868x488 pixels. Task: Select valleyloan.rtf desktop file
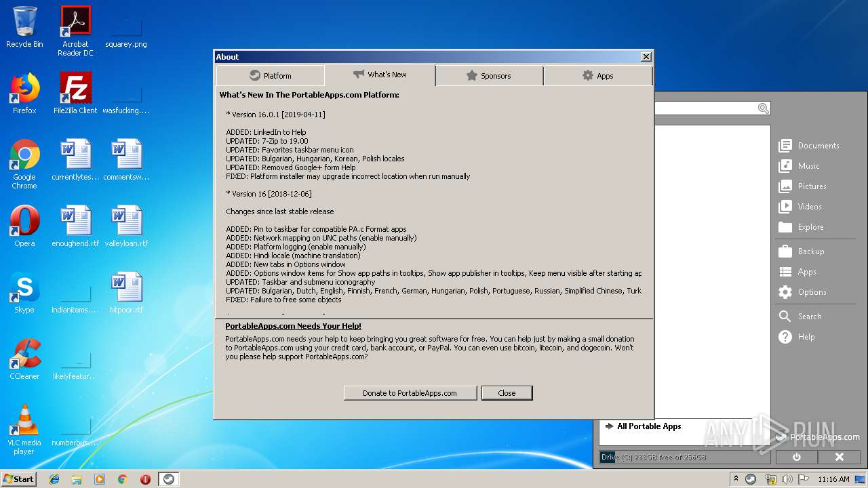tap(126, 226)
